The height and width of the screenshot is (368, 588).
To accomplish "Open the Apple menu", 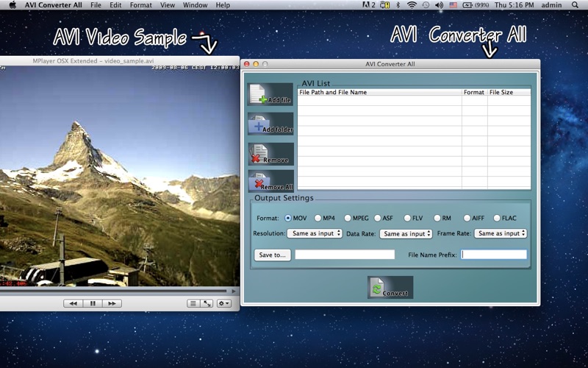I will [x=12, y=5].
